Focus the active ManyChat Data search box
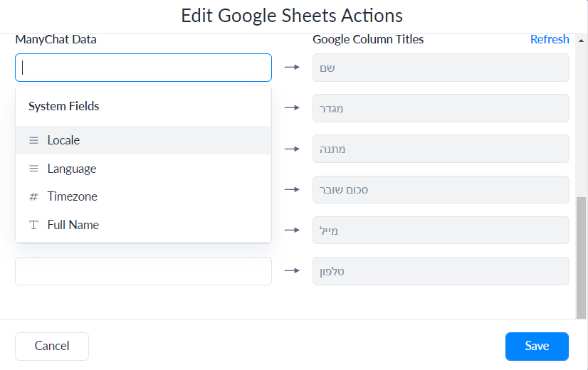 click(143, 68)
